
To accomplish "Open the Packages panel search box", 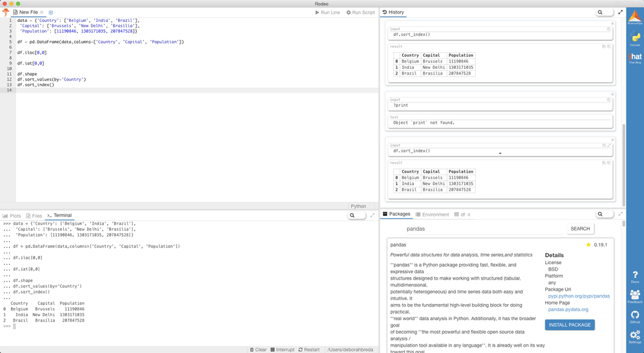I will click(605, 214).
